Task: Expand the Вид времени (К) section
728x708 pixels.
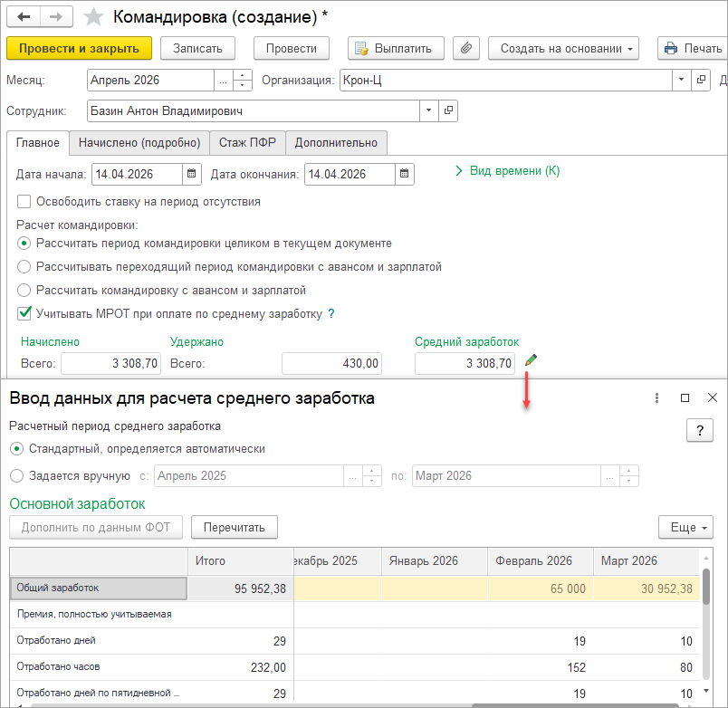Action: point(507,171)
